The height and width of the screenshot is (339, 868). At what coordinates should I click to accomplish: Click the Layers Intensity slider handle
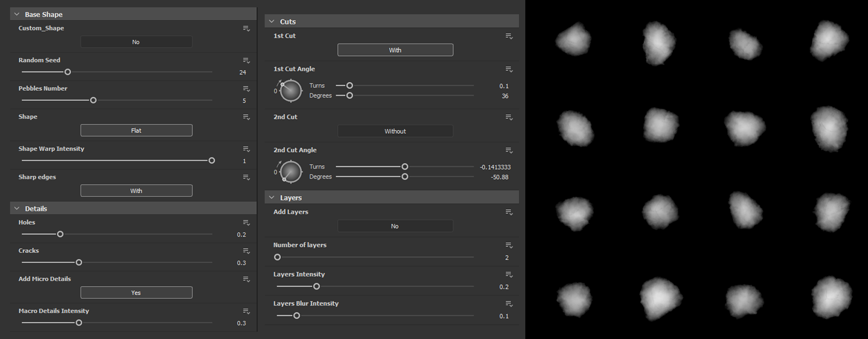coord(317,287)
